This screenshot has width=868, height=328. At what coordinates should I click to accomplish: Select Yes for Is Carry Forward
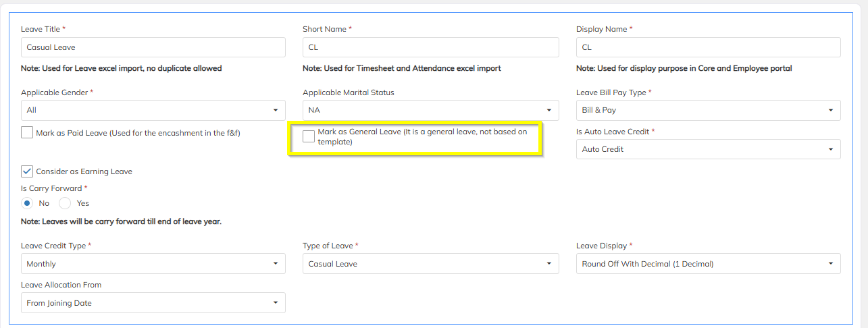tap(65, 203)
